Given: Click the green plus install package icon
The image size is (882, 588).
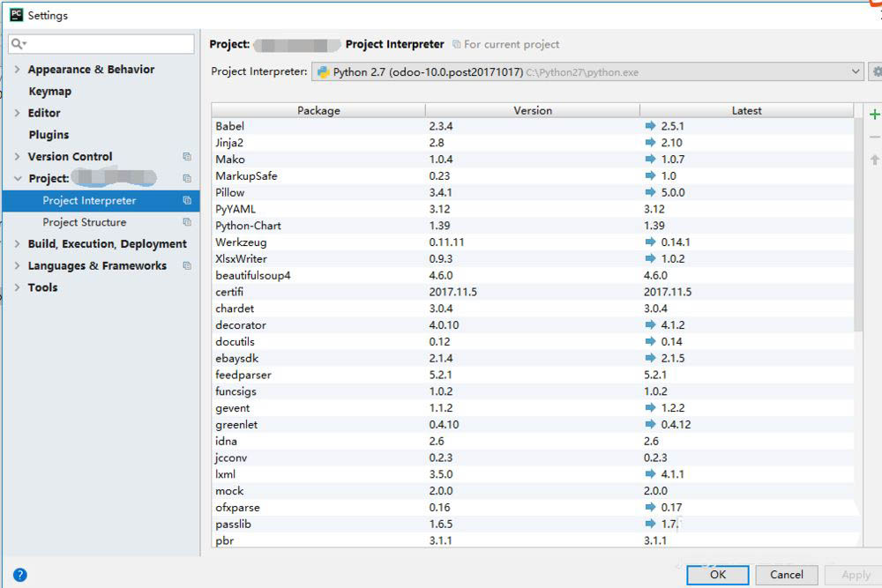Looking at the screenshot, I should click(874, 115).
